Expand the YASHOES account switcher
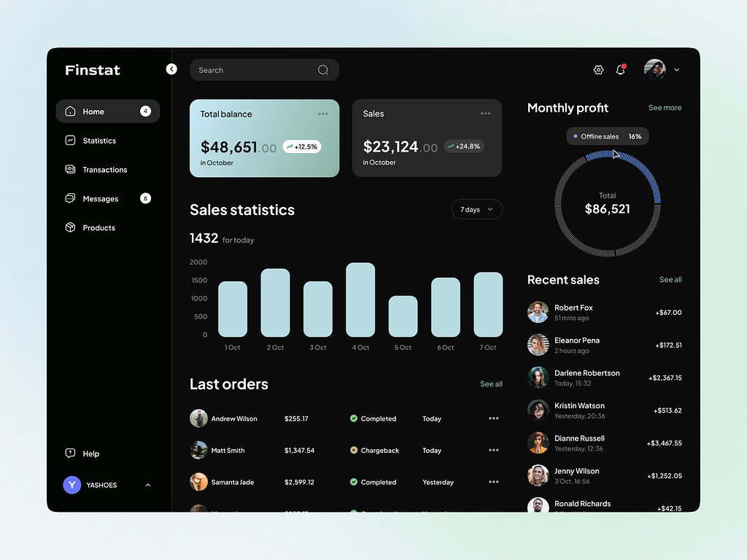Screen dimensions: 747x560 point(148,485)
